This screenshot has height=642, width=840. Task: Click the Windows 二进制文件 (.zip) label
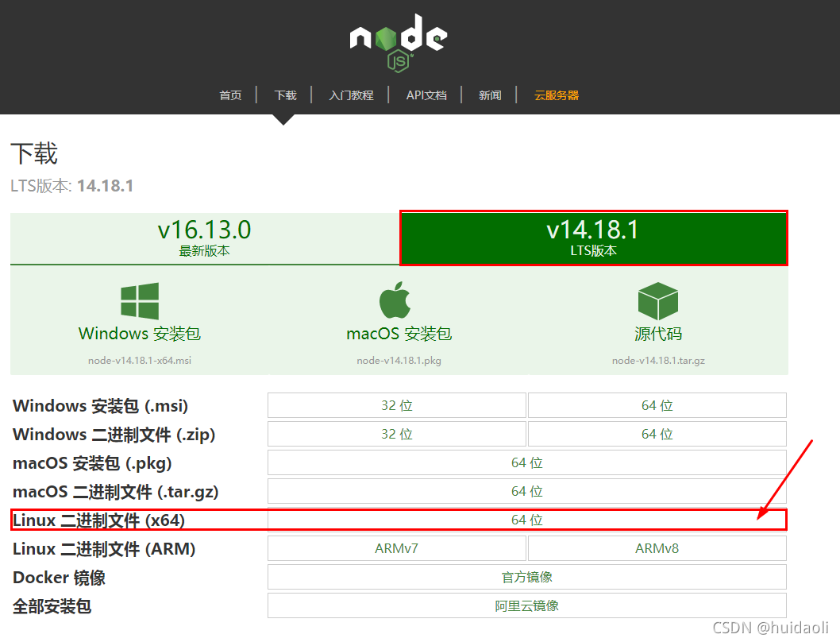coord(114,435)
